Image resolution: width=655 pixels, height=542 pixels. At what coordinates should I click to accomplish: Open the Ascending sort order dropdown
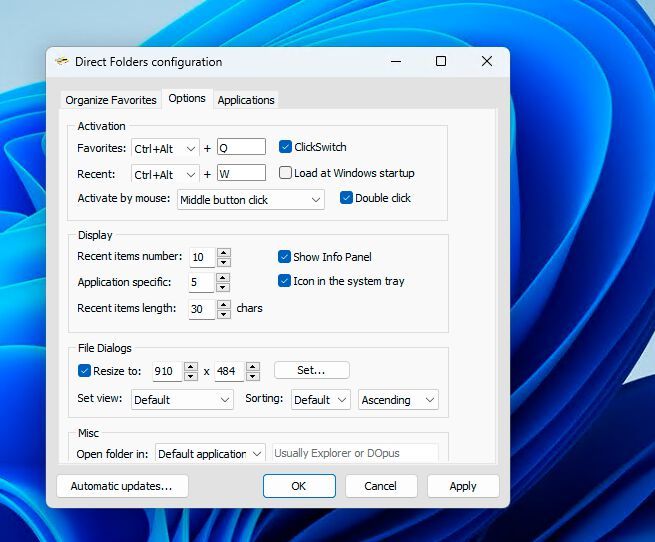[398, 400]
